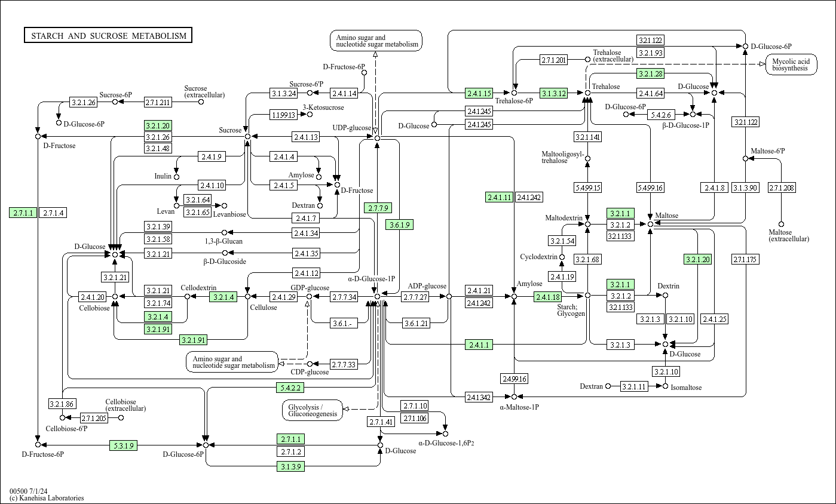
Task: Select the green 3.6.1.9 enzyme box
Action: pos(399,225)
